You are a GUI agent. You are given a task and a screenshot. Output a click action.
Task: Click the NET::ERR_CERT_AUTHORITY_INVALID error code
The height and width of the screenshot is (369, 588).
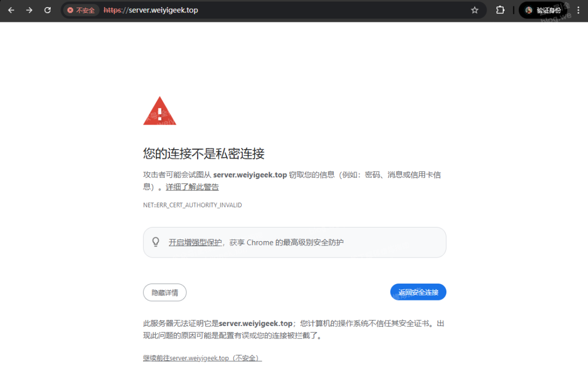click(x=192, y=205)
